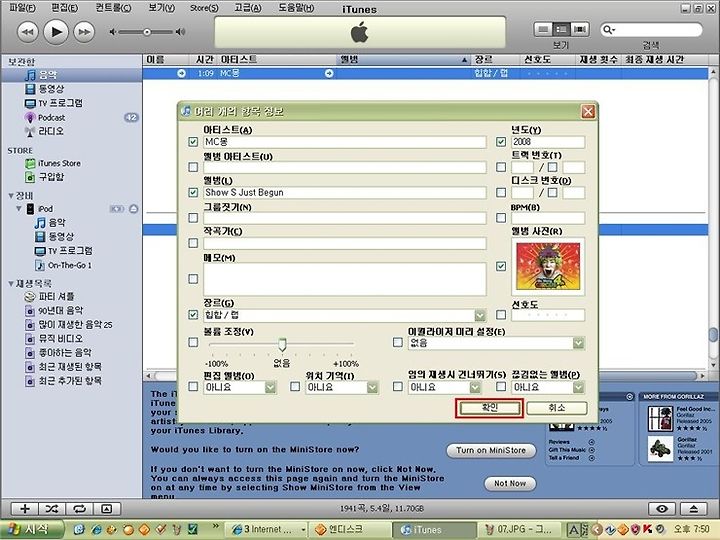Screen dimensions: 720x540
Task: Check the 작곡가 checkbox
Action: [x=193, y=243]
